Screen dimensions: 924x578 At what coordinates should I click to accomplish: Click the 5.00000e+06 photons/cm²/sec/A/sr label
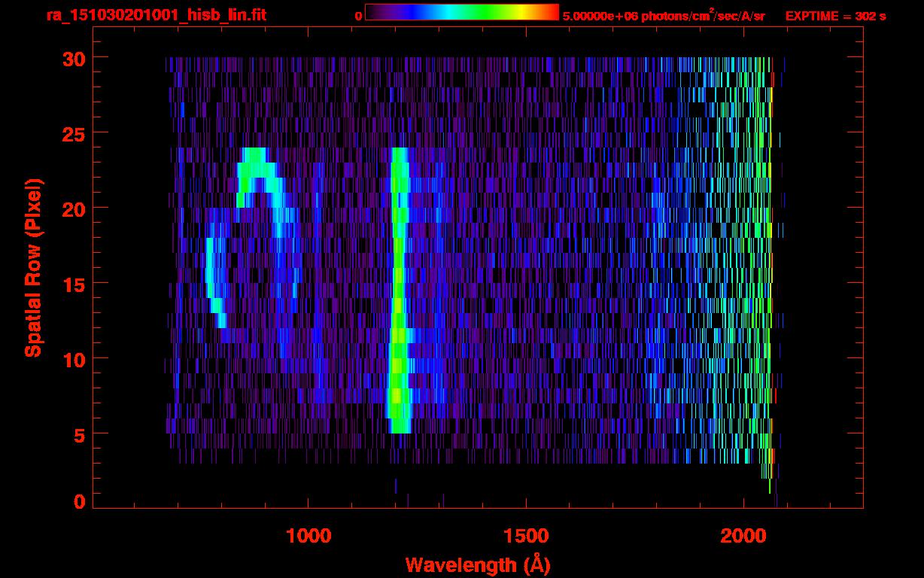click(x=664, y=15)
